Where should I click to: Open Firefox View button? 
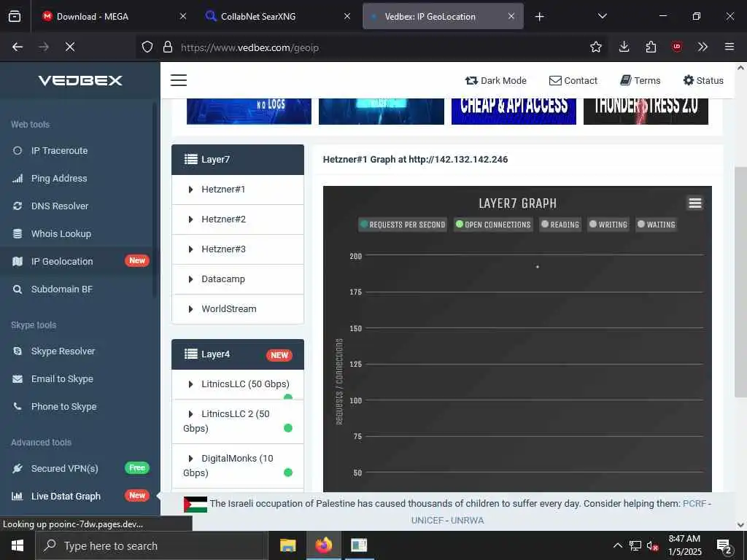point(15,16)
